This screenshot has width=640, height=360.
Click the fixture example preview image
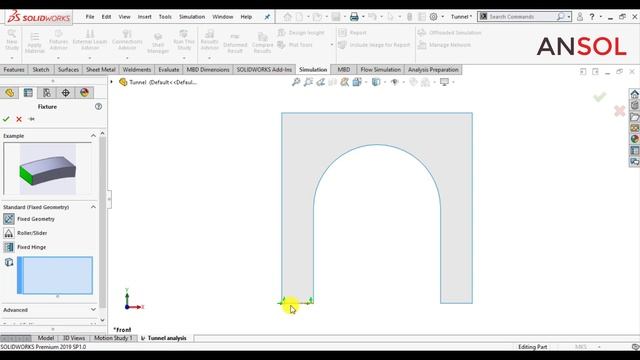[48, 169]
